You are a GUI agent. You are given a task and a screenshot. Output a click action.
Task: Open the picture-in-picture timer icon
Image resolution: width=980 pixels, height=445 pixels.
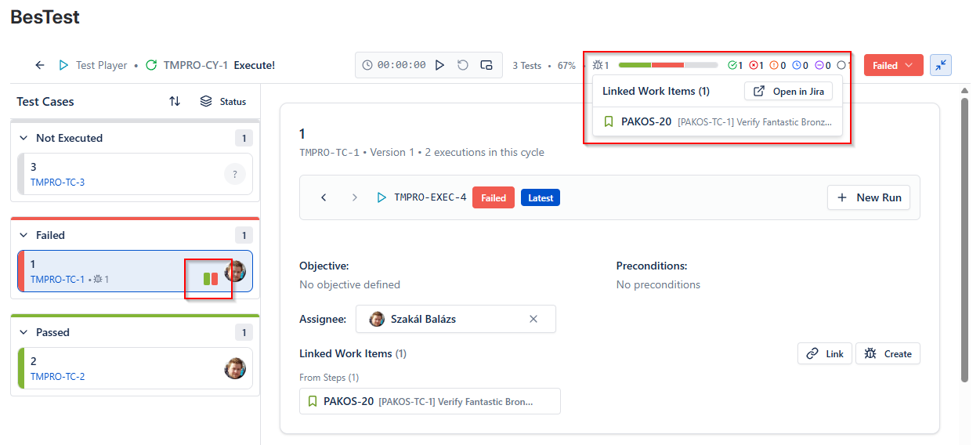click(486, 65)
